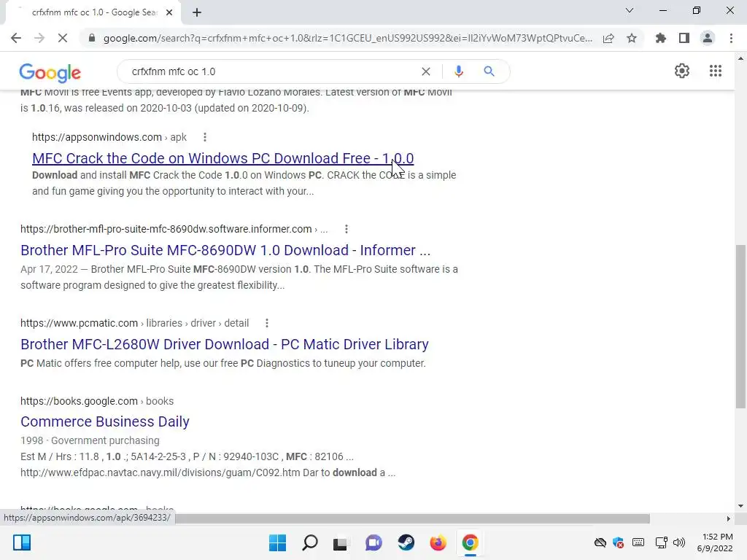Open the Chat app on the taskbar
The image size is (747, 560).
coord(373,542)
